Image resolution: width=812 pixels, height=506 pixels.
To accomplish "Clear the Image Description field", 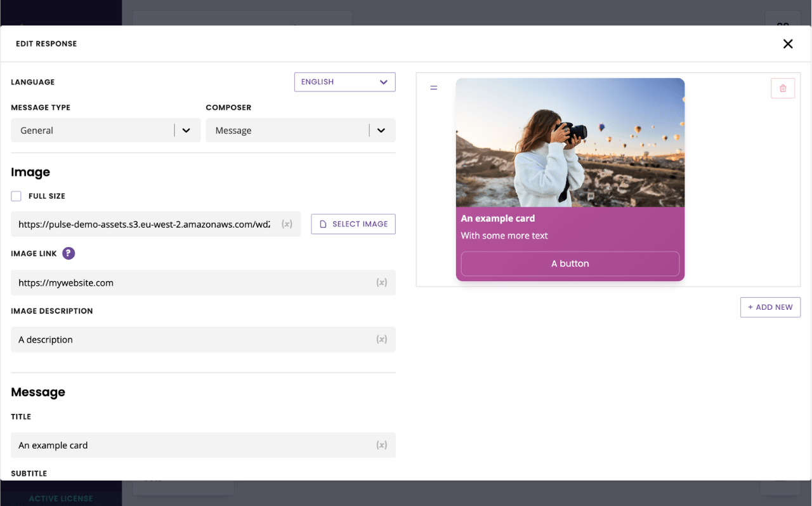I will (x=381, y=340).
